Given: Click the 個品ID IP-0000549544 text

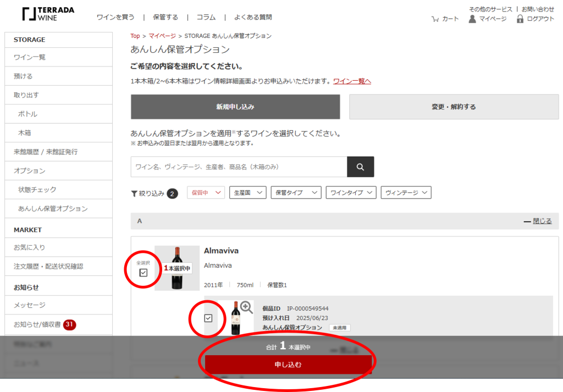Looking at the screenshot, I should 295,308.
